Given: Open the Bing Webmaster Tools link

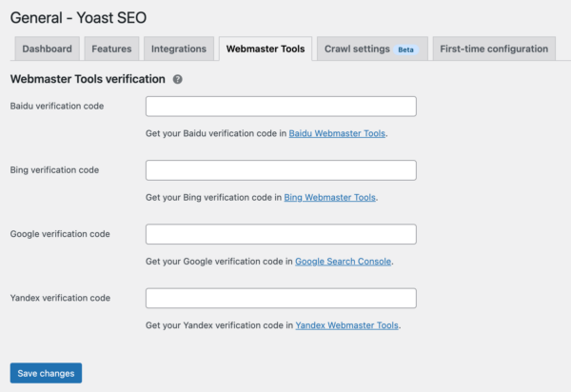Looking at the screenshot, I should coord(329,197).
